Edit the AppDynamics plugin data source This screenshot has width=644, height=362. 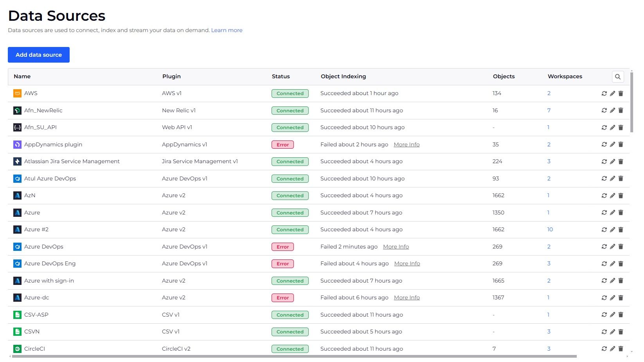click(x=612, y=144)
